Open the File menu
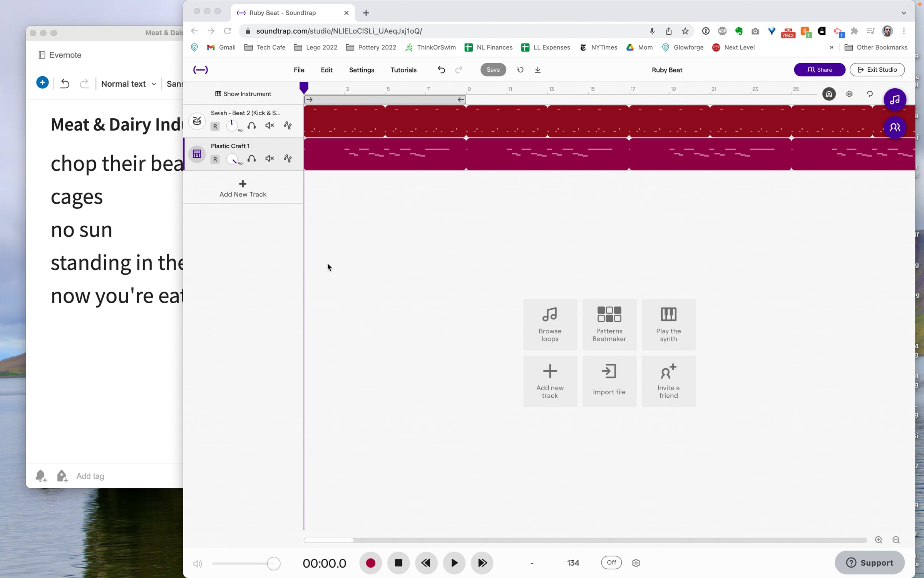The image size is (924, 578). click(x=299, y=70)
